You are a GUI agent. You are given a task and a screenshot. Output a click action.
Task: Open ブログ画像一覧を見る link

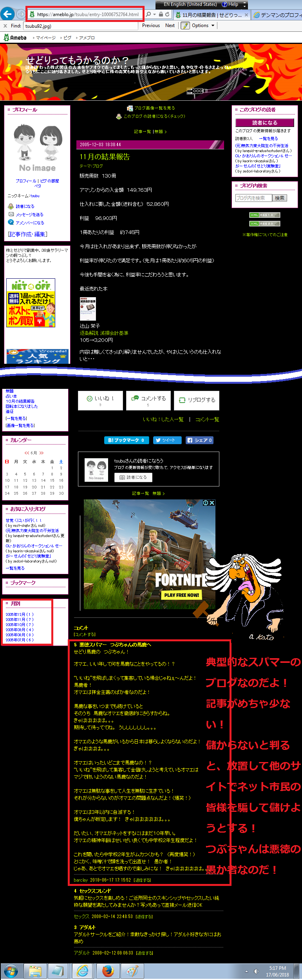click(154, 108)
